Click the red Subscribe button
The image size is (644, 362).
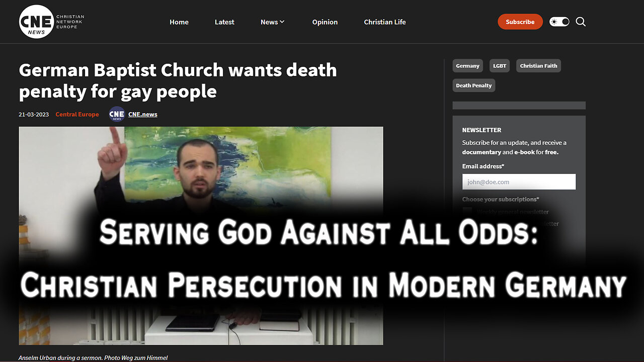click(x=520, y=22)
